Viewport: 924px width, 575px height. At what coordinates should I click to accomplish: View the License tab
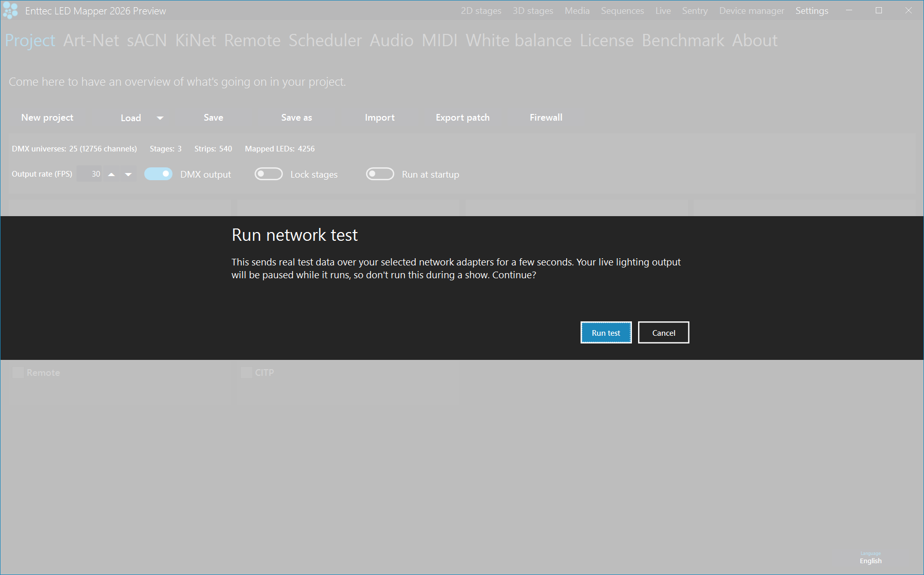(607, 41)
